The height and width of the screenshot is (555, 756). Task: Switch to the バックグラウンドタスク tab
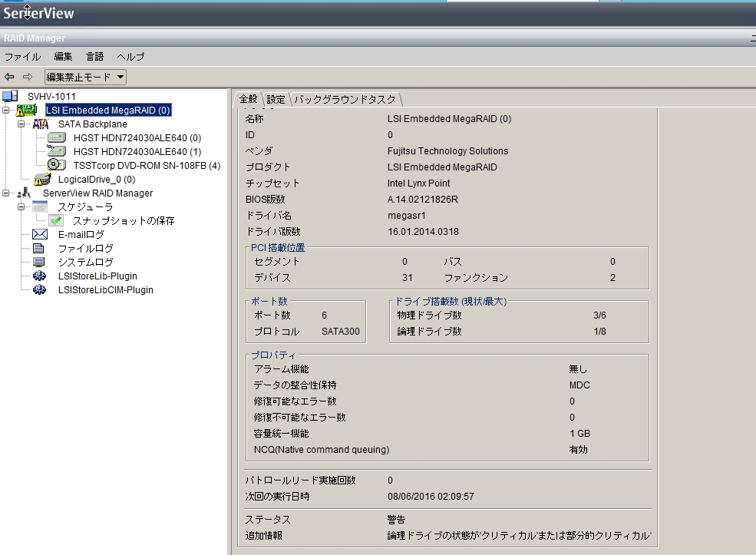coord(345,99)
